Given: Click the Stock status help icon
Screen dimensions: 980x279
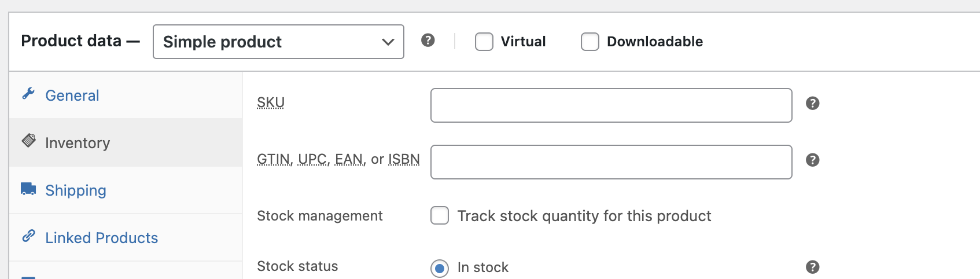Looking at the screenshot, I should 813,267.
